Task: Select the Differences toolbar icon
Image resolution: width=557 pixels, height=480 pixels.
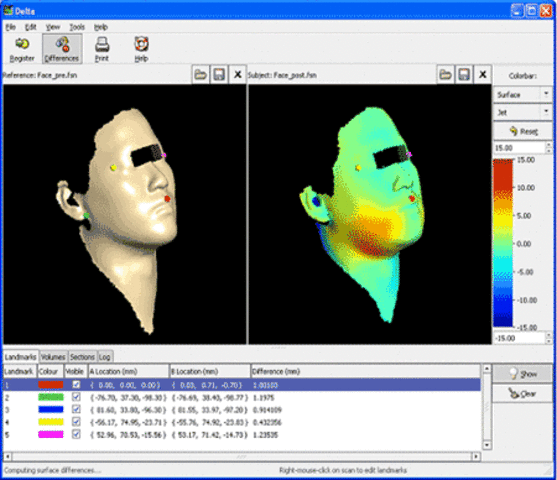Action: [x=62, y=49]
